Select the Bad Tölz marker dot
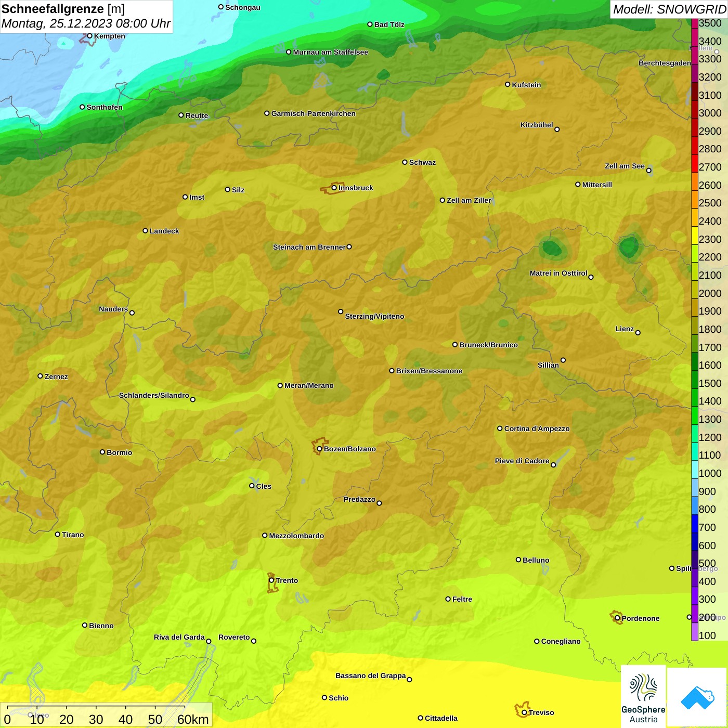This screenshot has width=728, height=728. (x=370, y=24)
